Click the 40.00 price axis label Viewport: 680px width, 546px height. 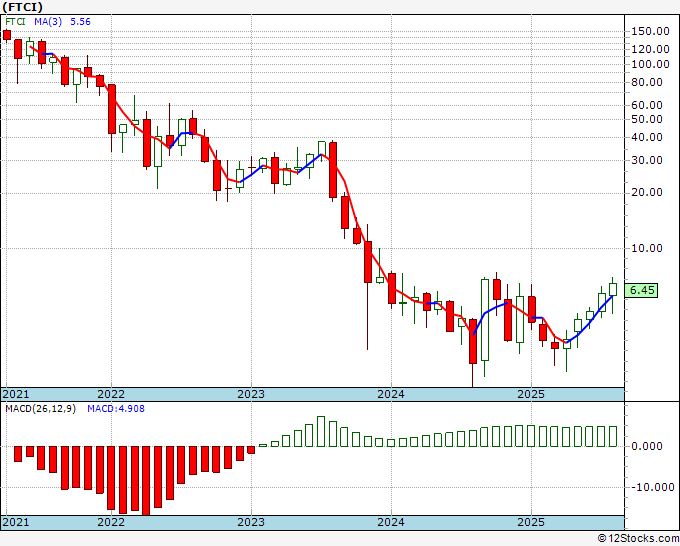(x=647, y=137)
